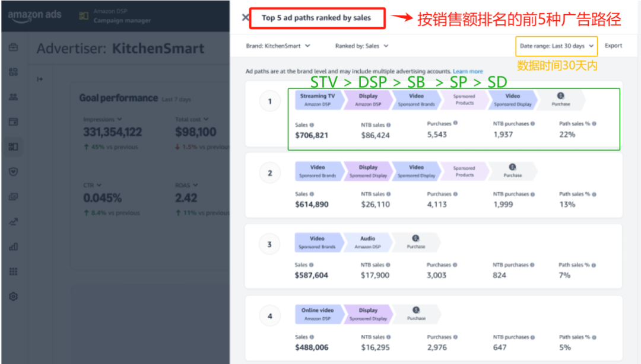Click the $488,006 sales value
The image size is (641, 364).
coord(312,347)
